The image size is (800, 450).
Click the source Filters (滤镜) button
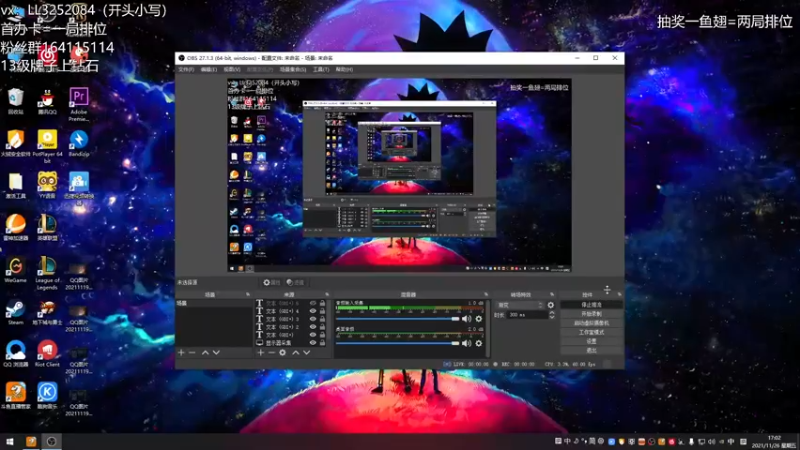(295, 282)
